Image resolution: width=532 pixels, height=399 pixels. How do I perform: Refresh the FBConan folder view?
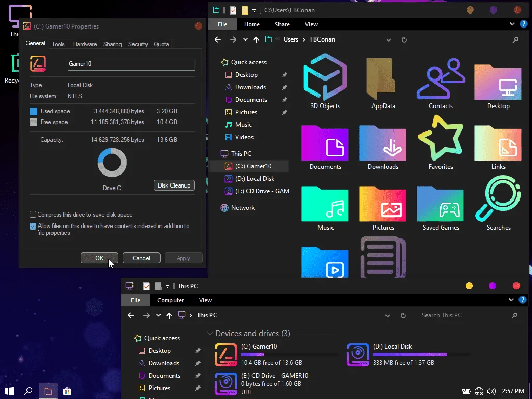point(404,39)
